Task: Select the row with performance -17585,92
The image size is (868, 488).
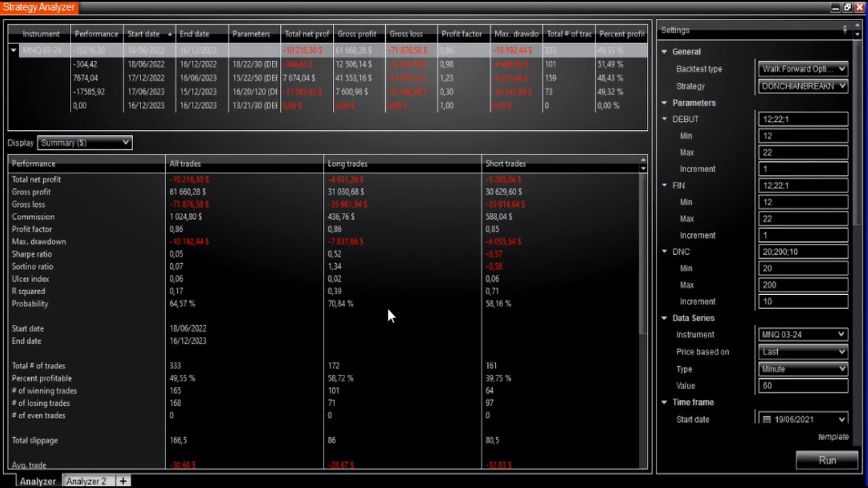Action: [x=328, y=91]
